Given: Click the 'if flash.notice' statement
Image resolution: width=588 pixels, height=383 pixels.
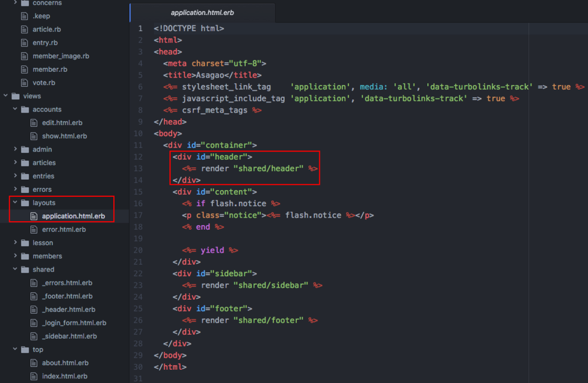Looking at the screenshot, I should tap(231, 203).
